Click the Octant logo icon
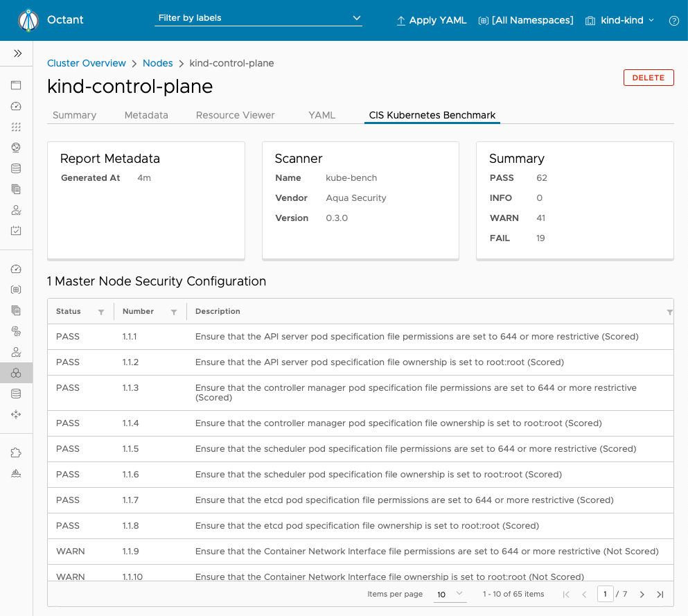Viewport: 688px width, 616px height. click(28, 20)
